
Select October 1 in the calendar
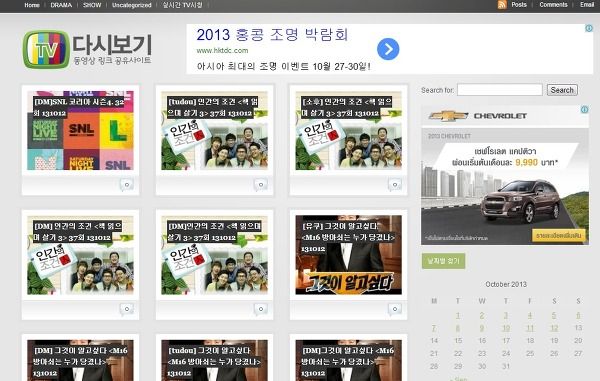(458, 316)
